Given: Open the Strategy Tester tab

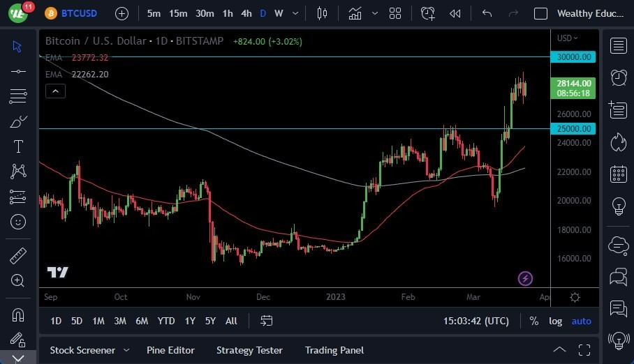Looking at the screenshot, I should click(x=249, y=350).
